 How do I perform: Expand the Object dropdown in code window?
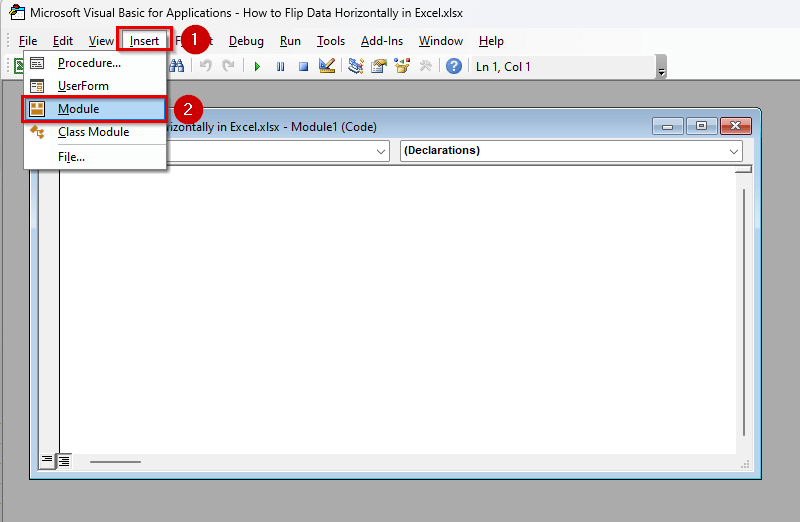click(381, 152)
